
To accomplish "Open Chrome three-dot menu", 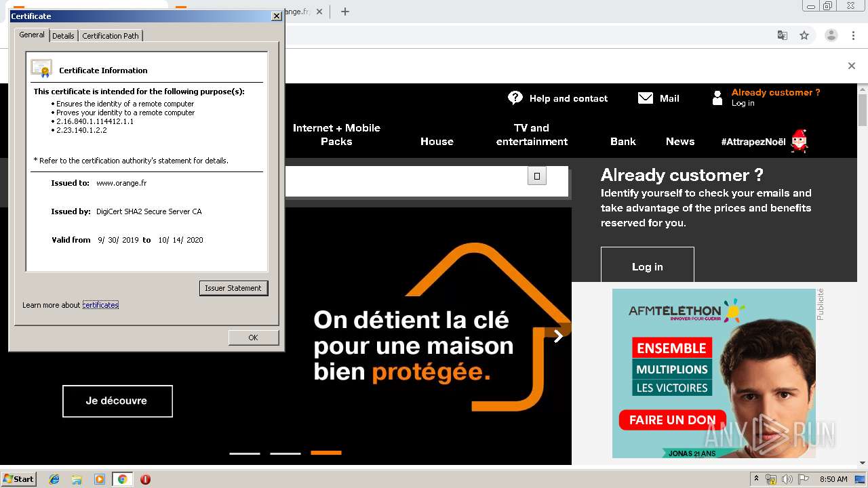I will pyautogui.click(x=853, y=35).
